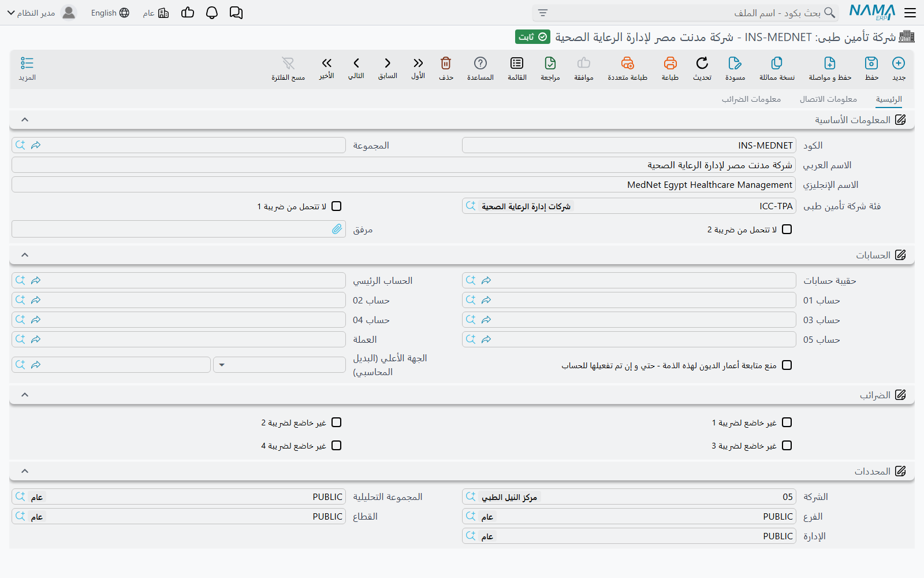
Task: Toggle 'لا تتحمل من ضريبة 2' checkbox
Action: tap(787, 229)
